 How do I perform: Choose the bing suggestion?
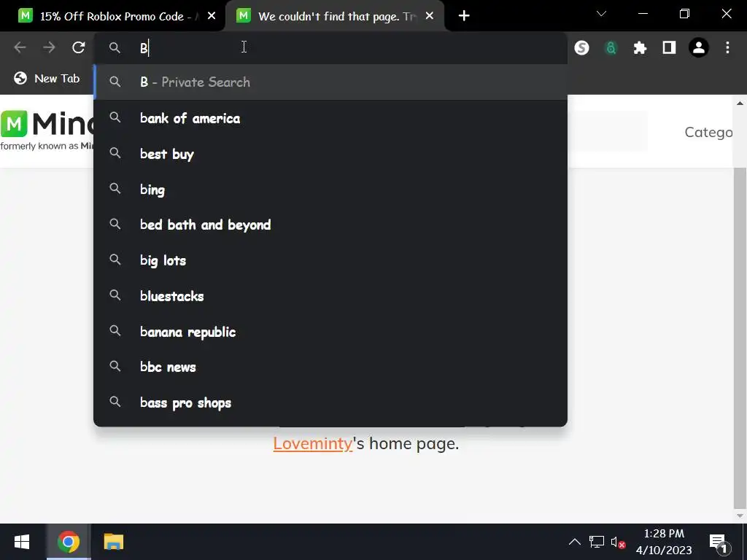click(330, 190)
